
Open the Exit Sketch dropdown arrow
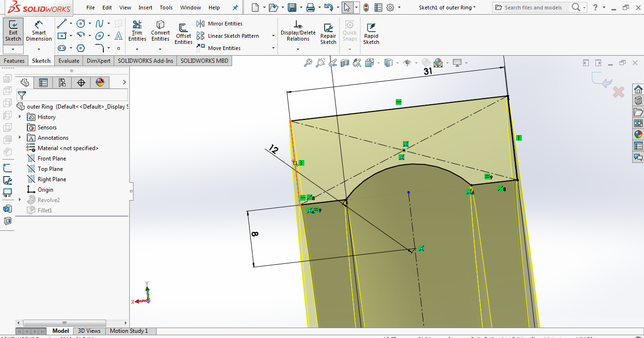[x=13, y=49]
